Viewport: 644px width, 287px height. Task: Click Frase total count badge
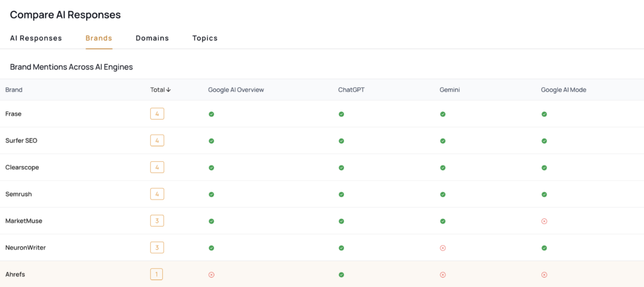(x=157, y=114)
